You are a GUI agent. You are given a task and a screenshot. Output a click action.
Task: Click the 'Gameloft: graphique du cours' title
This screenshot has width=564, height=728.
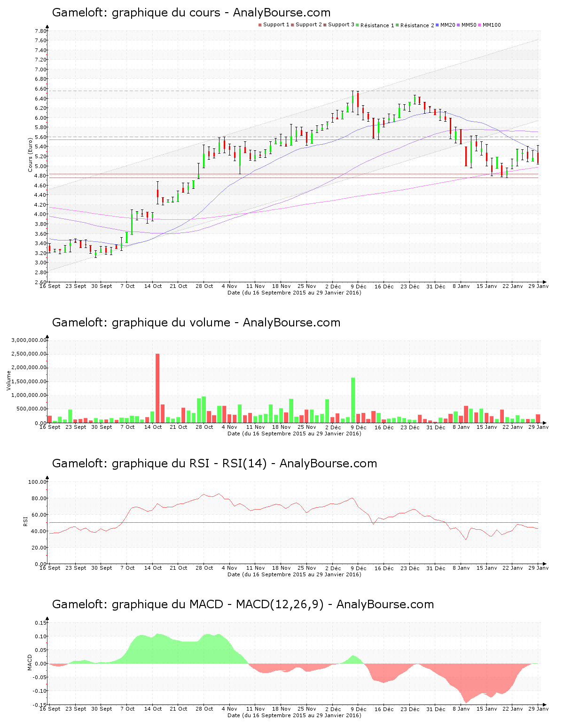[136, 13]
